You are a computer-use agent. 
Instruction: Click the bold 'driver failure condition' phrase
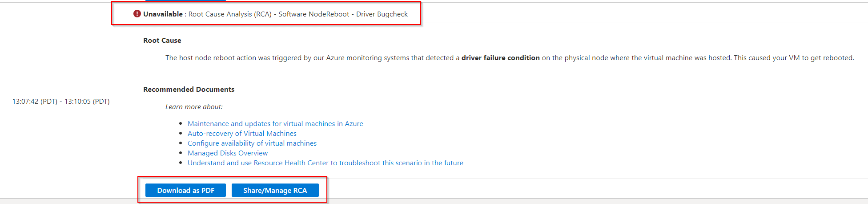pyautogui.click(x=500, y=58)
